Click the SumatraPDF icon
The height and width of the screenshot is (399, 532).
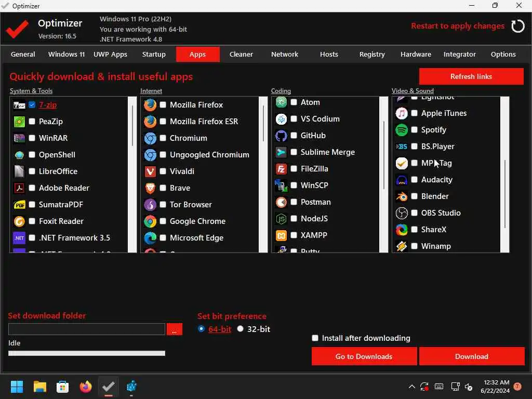[19, 205]
